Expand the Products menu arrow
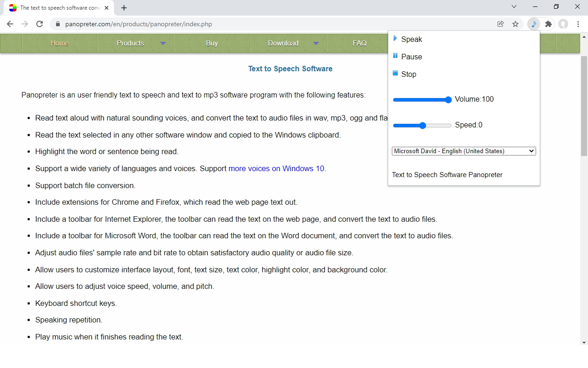 [163, 43]
